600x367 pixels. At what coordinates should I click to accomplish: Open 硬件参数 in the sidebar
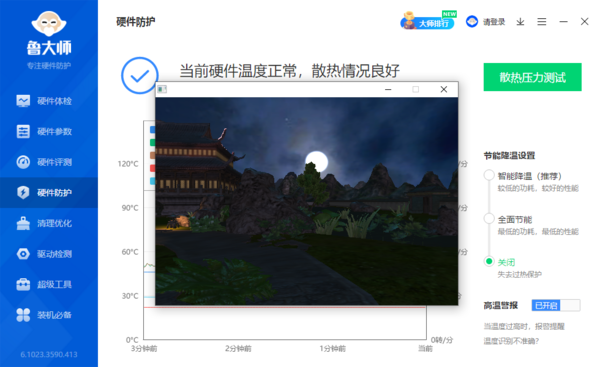click(x=49, y=132)
